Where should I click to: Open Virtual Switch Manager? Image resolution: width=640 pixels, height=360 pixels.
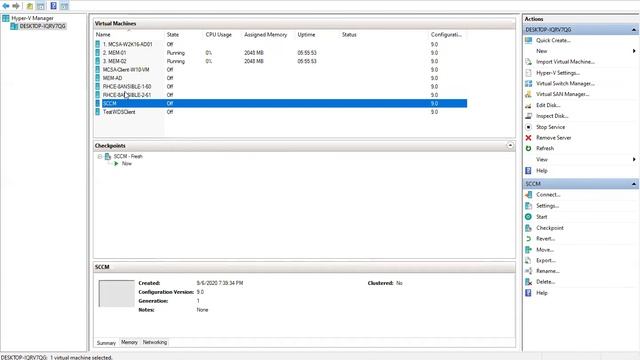565,83
